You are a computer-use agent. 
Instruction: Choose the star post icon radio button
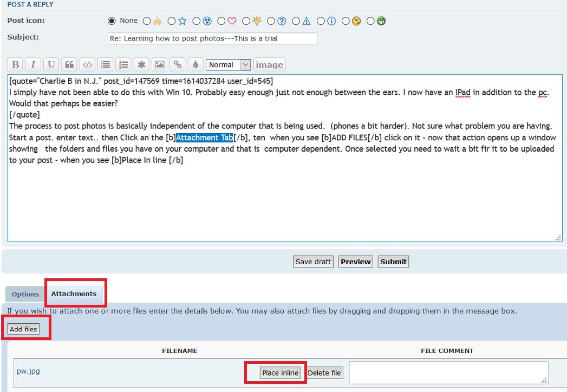(x=172, y=22)
